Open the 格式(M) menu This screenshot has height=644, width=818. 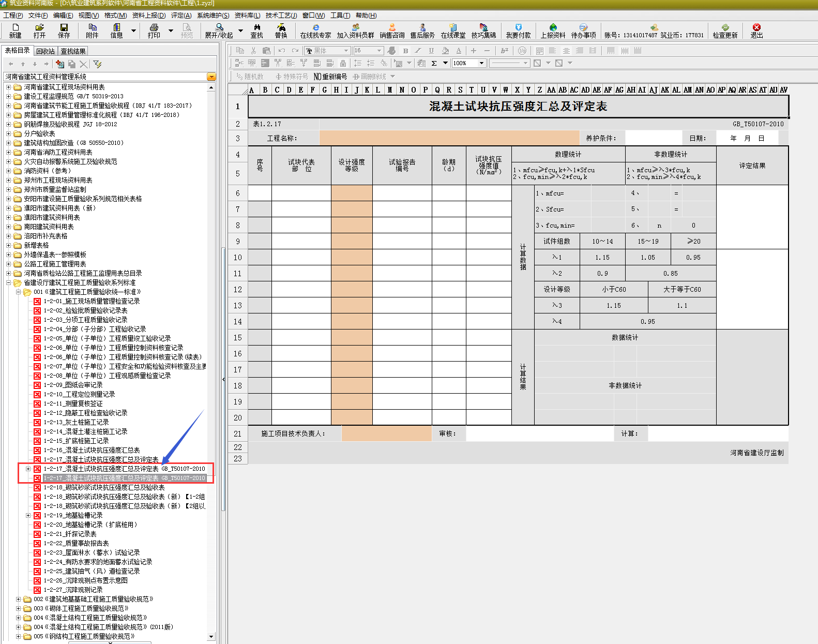[x=115, y=16]
